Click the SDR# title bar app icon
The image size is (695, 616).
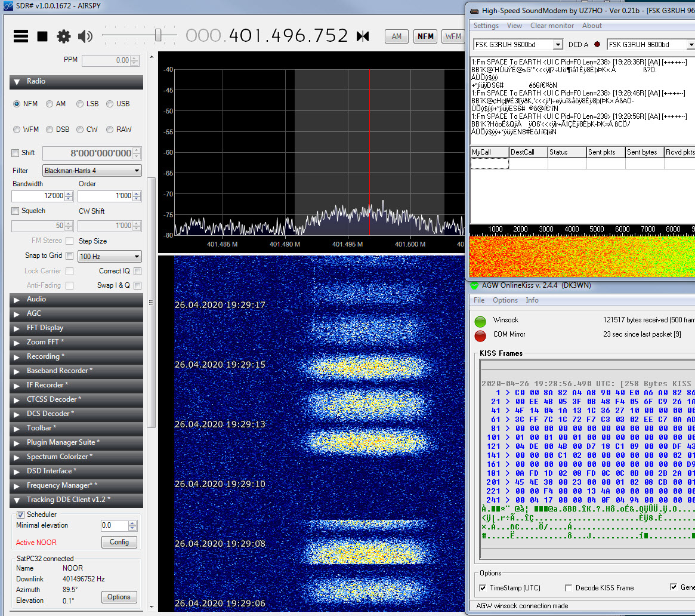pyautogui.click(x=8, y=6)
